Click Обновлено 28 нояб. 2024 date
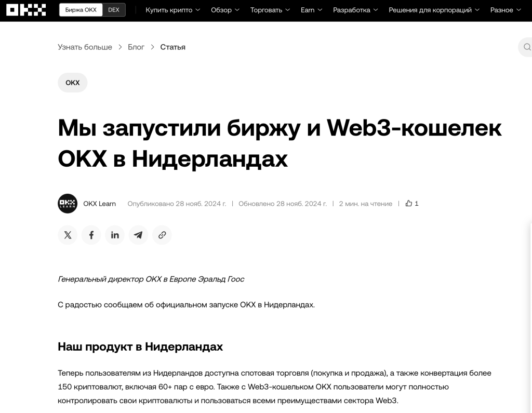Viewport: 532px width, 413px height. 283,204
